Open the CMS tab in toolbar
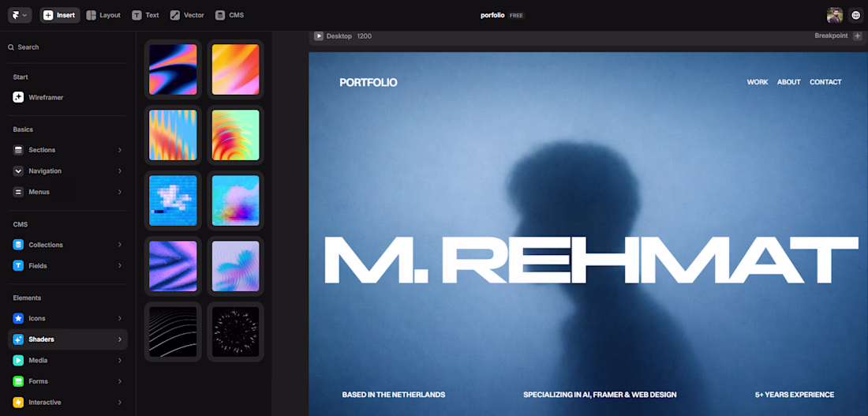This screenshot has height=416, width=868. (x=230, y=16)
